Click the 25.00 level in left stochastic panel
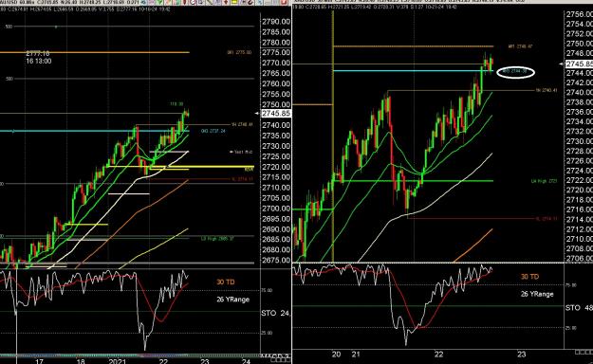593x364 pixels. [x=267, y=333]
